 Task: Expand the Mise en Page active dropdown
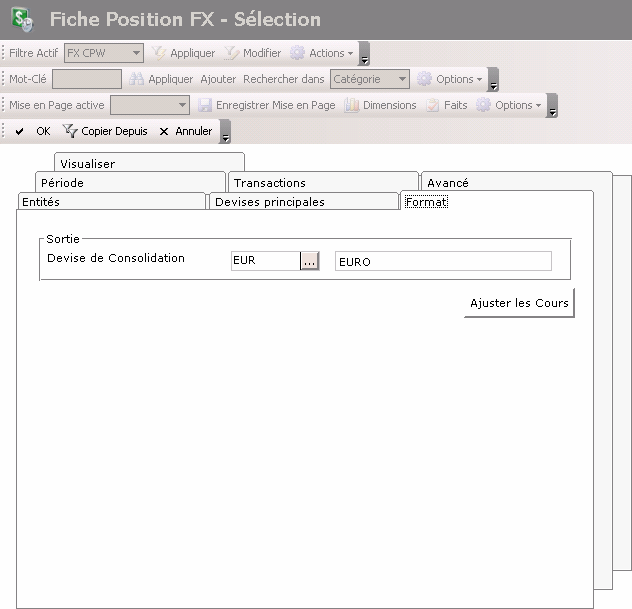(182, 105)
